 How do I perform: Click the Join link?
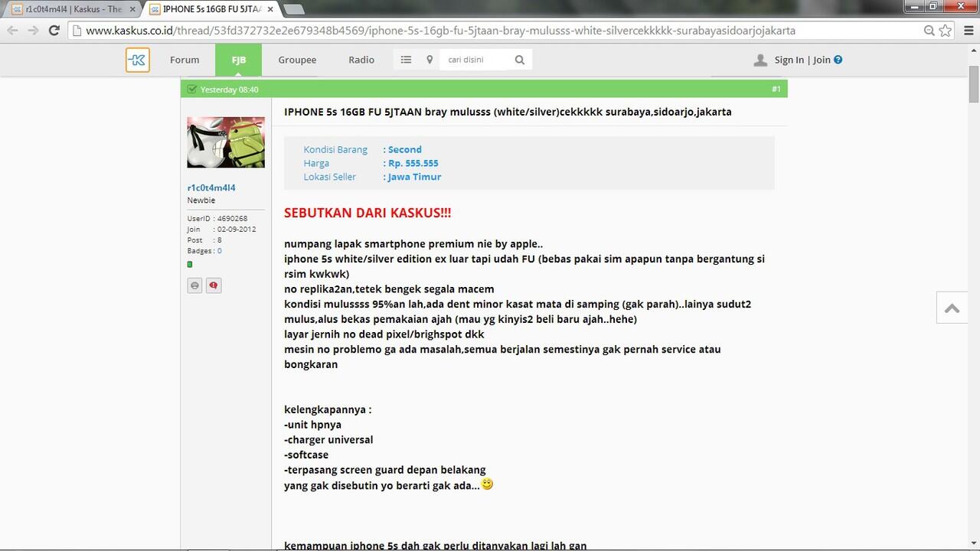pyautogui.click(x=822, y=60)
